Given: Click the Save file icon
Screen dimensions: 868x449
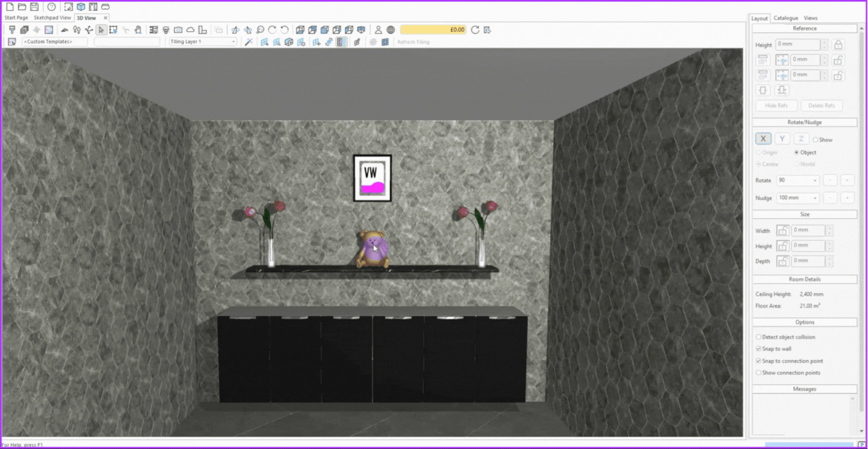Looking at the screenshot, I should pos(34,7).
